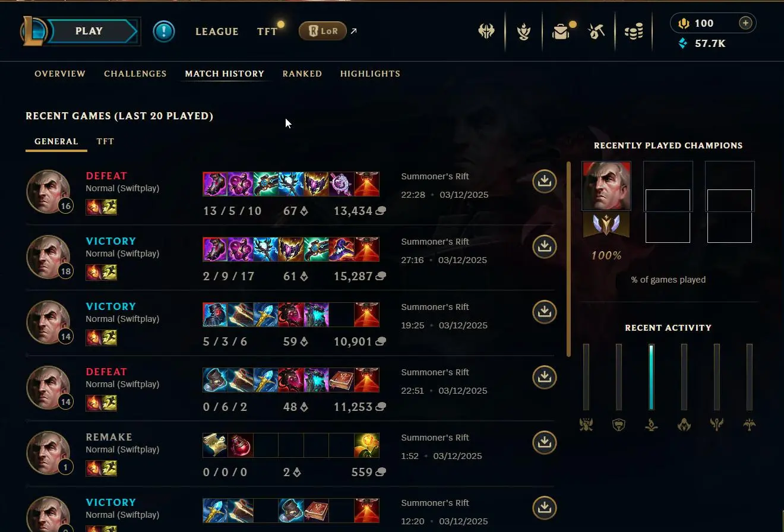
Task: Switch to the TFT match history subtab
Action: [x=105, y=141]
